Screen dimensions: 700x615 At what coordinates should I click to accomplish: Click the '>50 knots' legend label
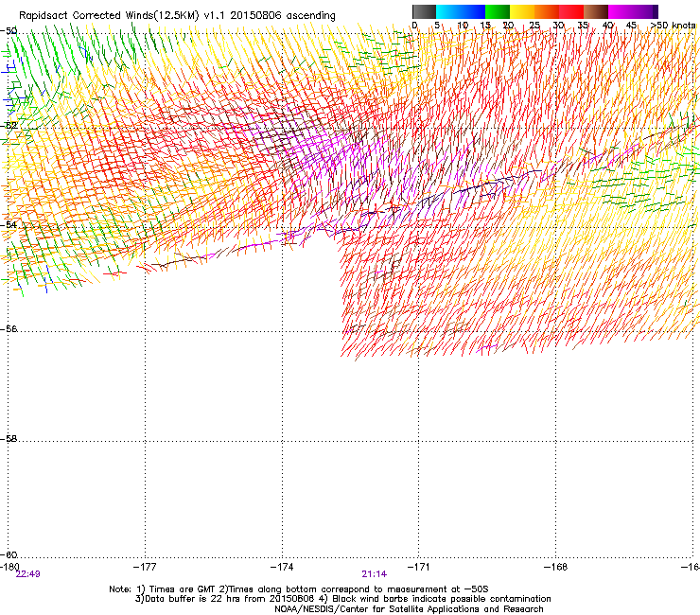click(673, 25)
